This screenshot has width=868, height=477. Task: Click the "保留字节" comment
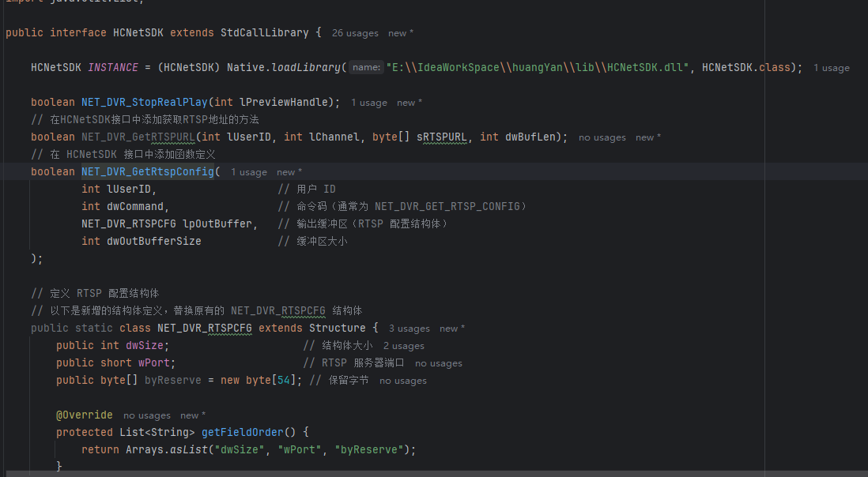click(x=339, y=381)
